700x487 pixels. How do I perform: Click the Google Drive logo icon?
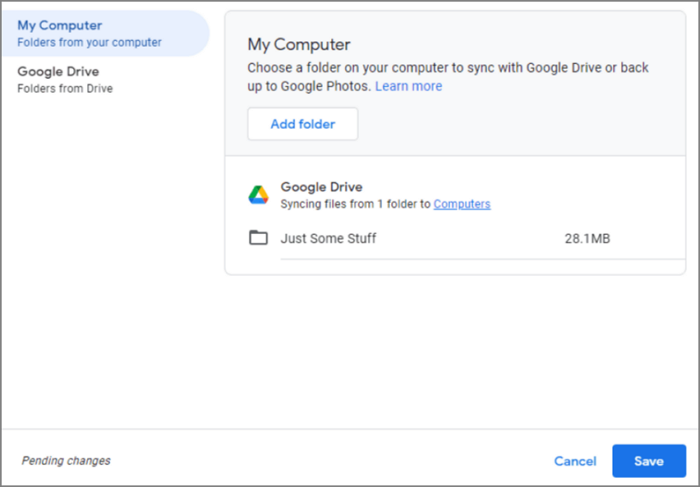[x=258, y=195]
